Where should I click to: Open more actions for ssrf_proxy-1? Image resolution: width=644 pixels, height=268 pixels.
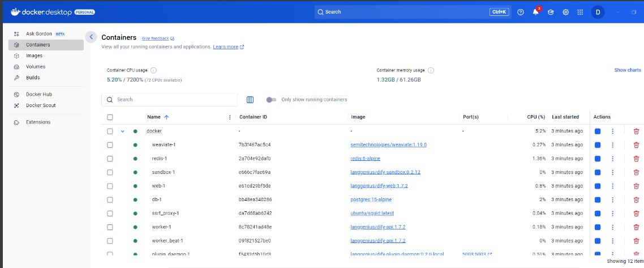[612, 214]
